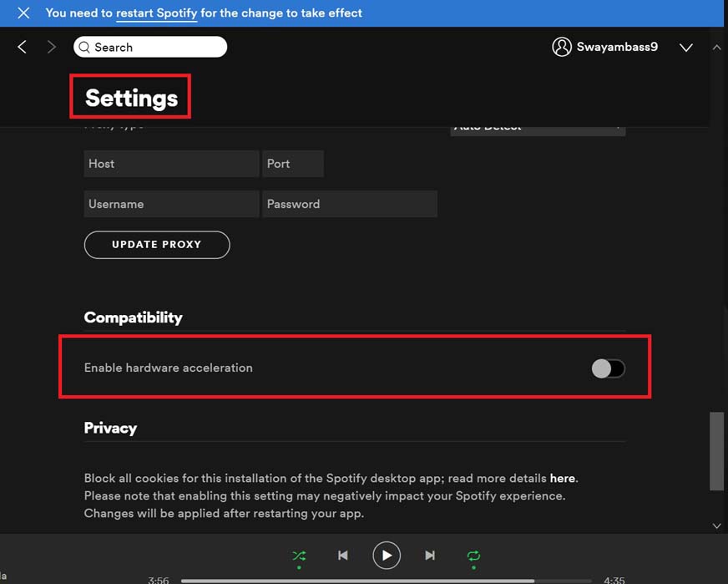Click the UPDATE PROXY button
This screenshot has width=728, height=584.
click(x=157, y=245)
